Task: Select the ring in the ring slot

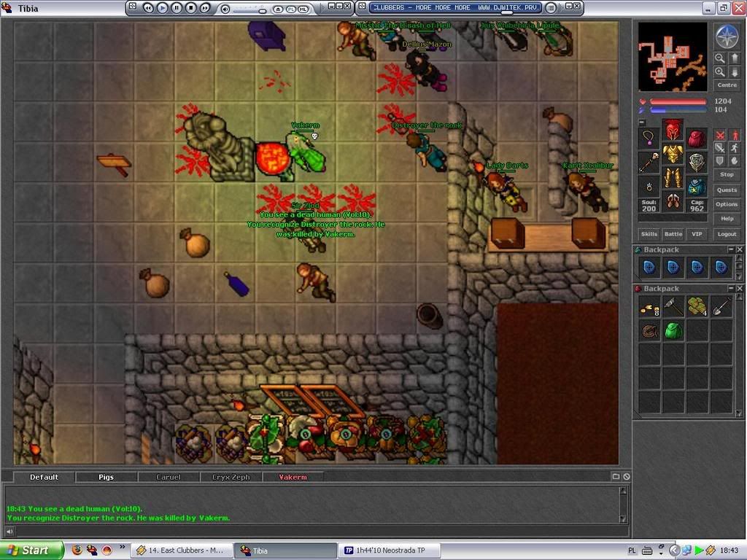Action: (649, 187)
